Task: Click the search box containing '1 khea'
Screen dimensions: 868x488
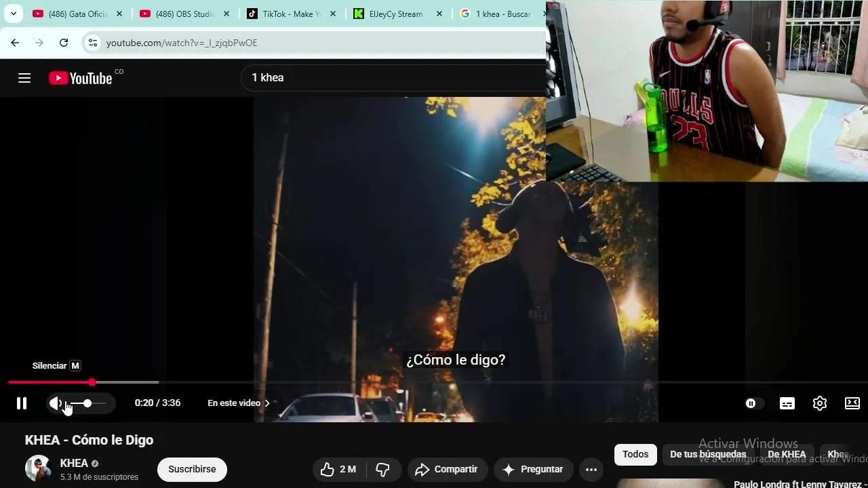Action: click(393, 78)
